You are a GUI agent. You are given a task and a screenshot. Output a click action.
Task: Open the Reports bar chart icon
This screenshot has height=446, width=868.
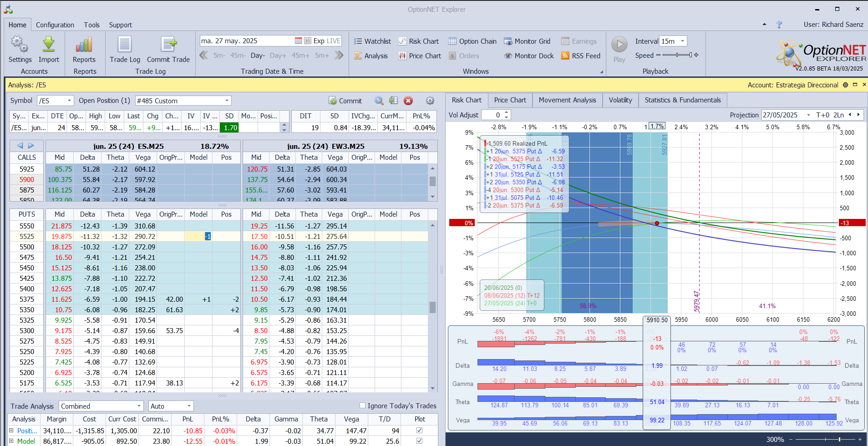coord(84,45)
